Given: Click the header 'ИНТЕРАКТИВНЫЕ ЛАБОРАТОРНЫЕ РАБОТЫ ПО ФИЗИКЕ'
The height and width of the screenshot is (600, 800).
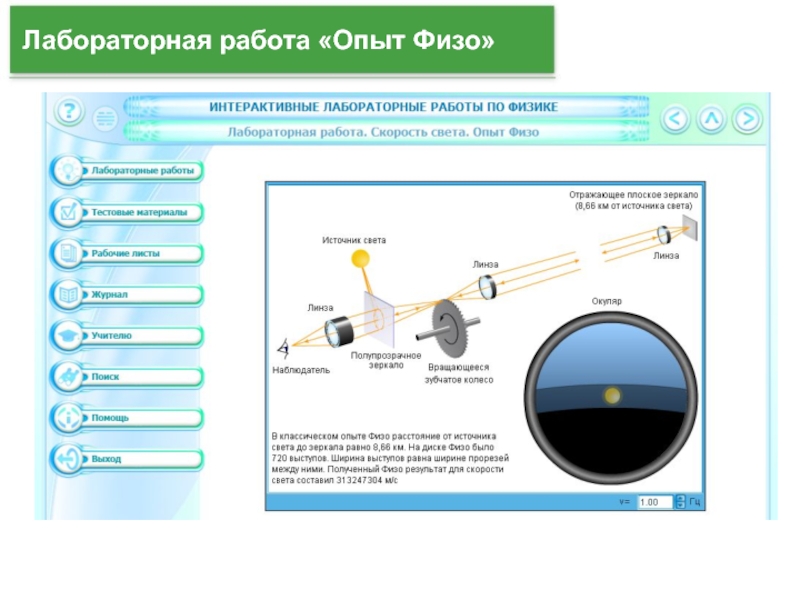Looking at the screenshot, I should [384, 107].
